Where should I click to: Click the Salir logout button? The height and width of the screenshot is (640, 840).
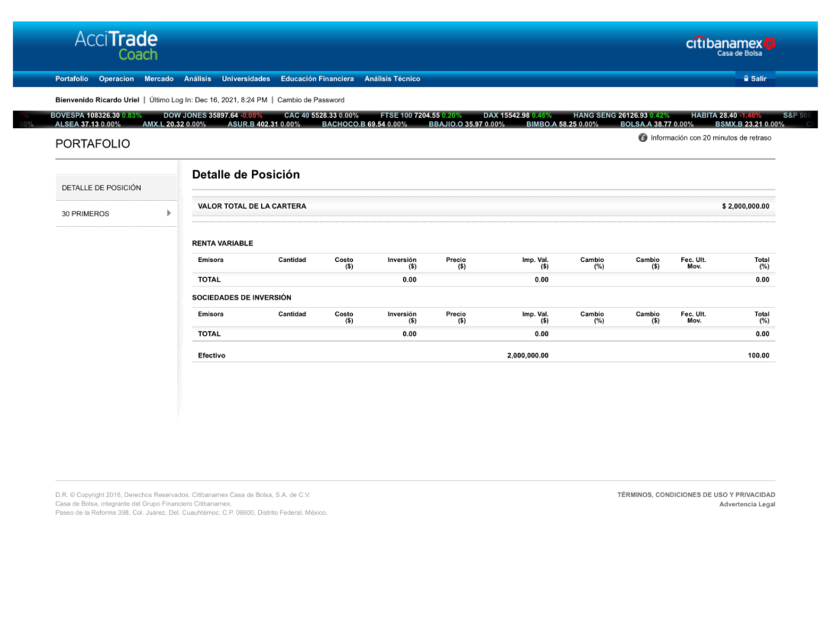pyautogui.click(x=755, y=79)
